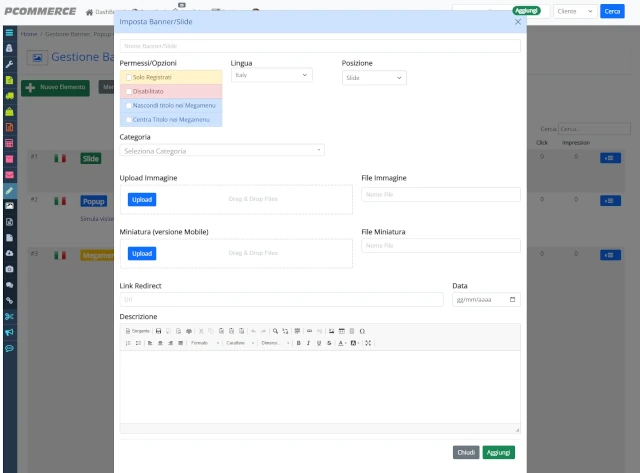Close the Imposta Banner/Slide dialog
The image size is (640, 473).
click(518, 22)
